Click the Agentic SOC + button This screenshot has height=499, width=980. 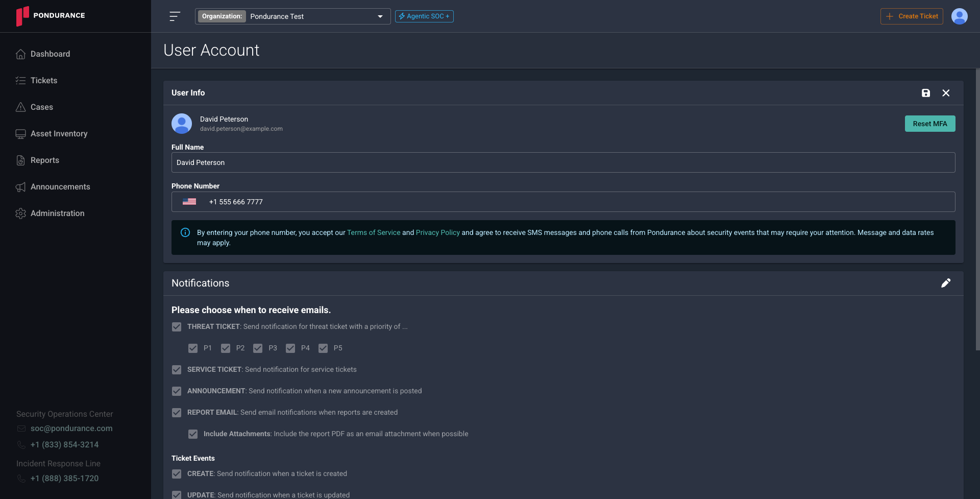pos(424,16)
